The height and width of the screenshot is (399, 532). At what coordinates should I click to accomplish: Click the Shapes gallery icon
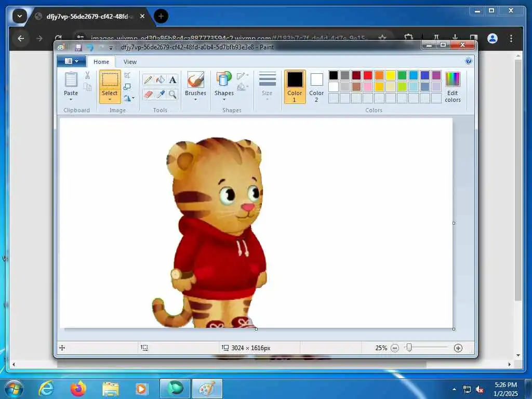coord(224,79)
